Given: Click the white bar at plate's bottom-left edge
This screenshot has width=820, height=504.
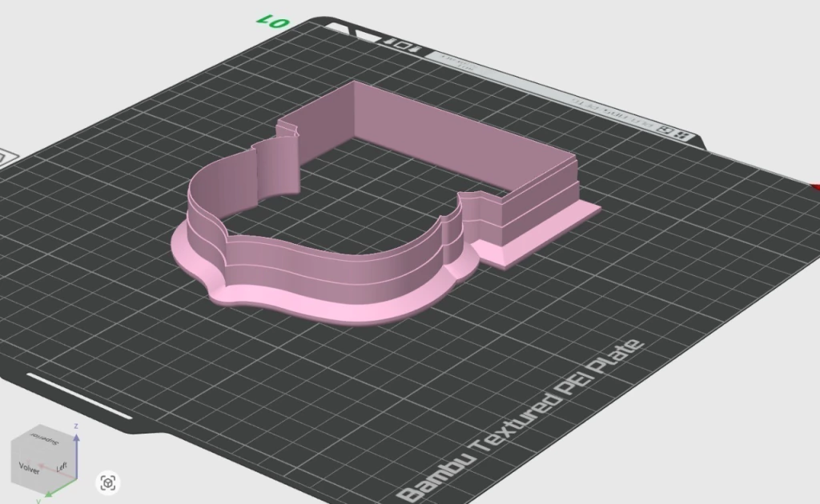Looking at the screenshot, I should [78, 394].
